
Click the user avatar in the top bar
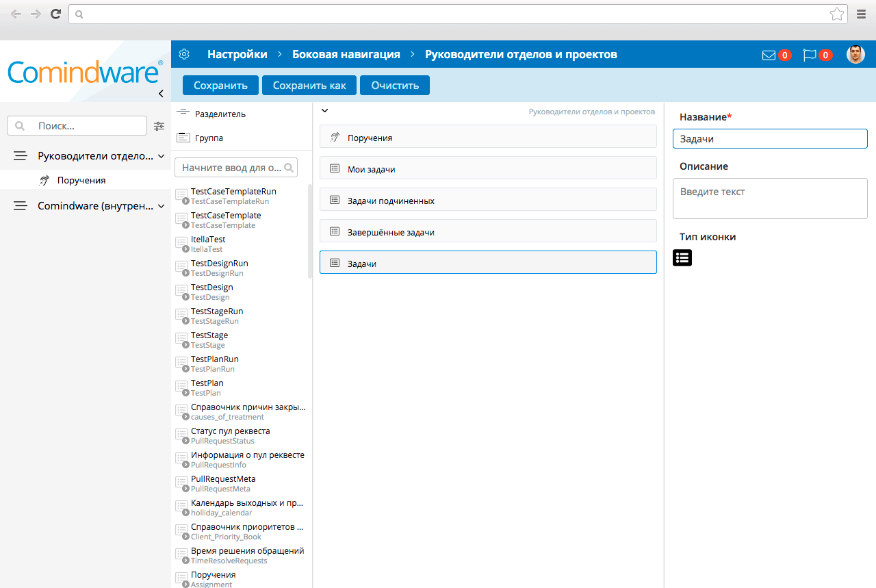pos(855,53)
